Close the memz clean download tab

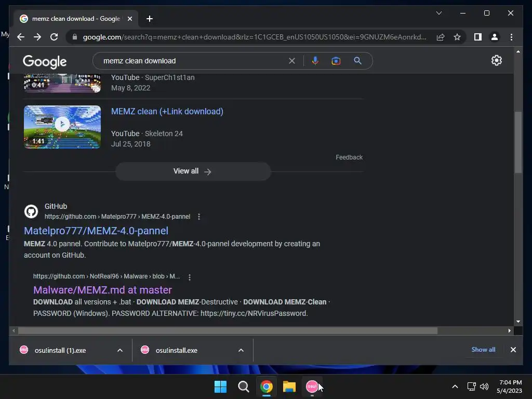129,19
